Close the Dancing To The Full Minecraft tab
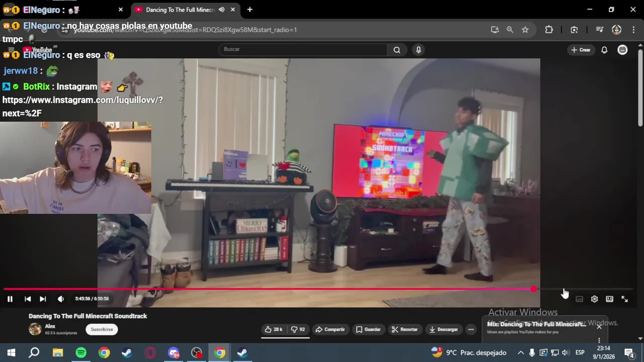 [x=232, y=10]
